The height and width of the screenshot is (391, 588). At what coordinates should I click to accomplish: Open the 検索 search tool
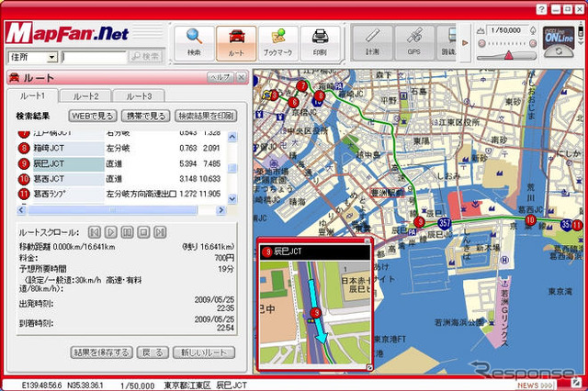click(194, 43)
